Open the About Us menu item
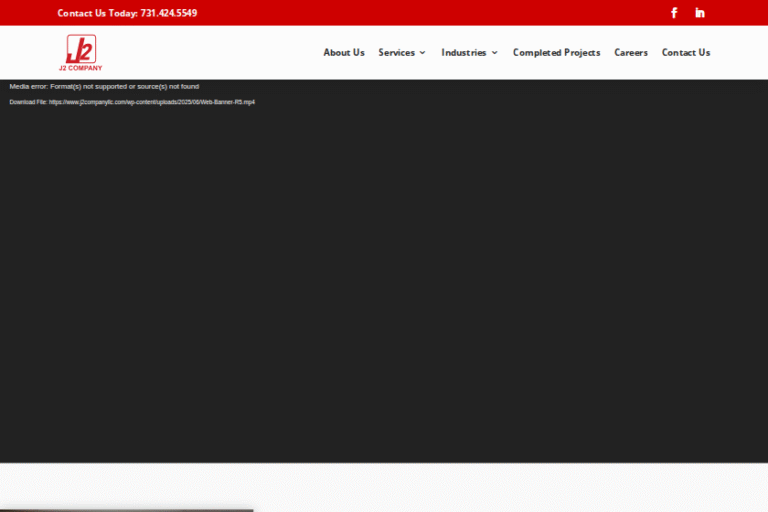The height and width of the screenshot is (512, 768). coord(343,53)
